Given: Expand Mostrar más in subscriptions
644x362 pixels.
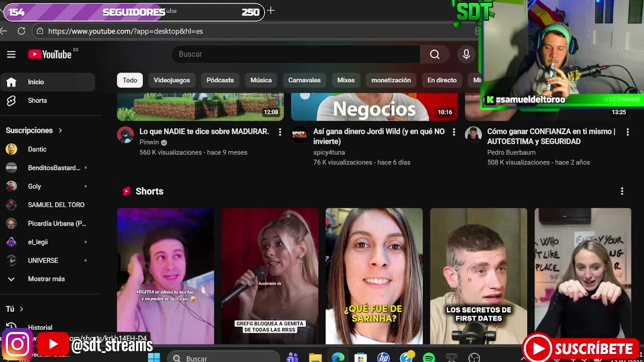Looking at the screenshot, I should tap(47, 279).
